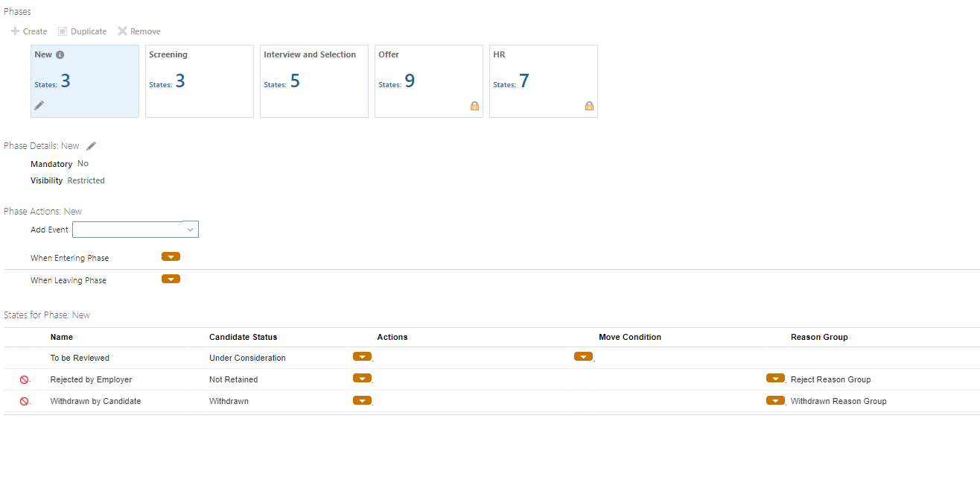
Task: Open the Add Event dropdown
Action: tap(191, 229)
